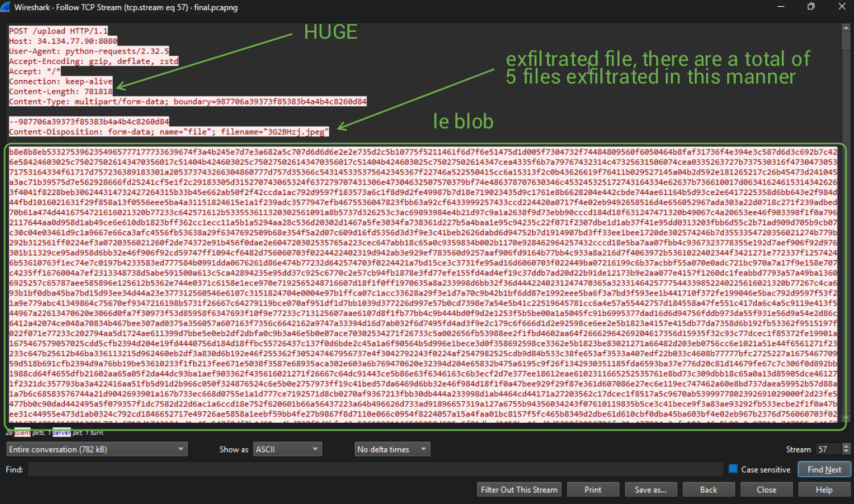Click the scrollbar down arrow

point(846,418)
